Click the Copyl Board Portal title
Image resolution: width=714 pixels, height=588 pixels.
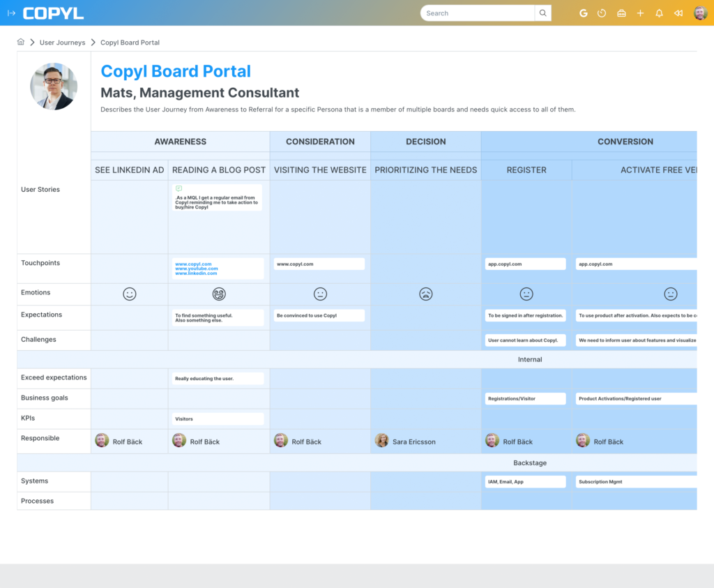pyautogui.click(x=176, y=71)
